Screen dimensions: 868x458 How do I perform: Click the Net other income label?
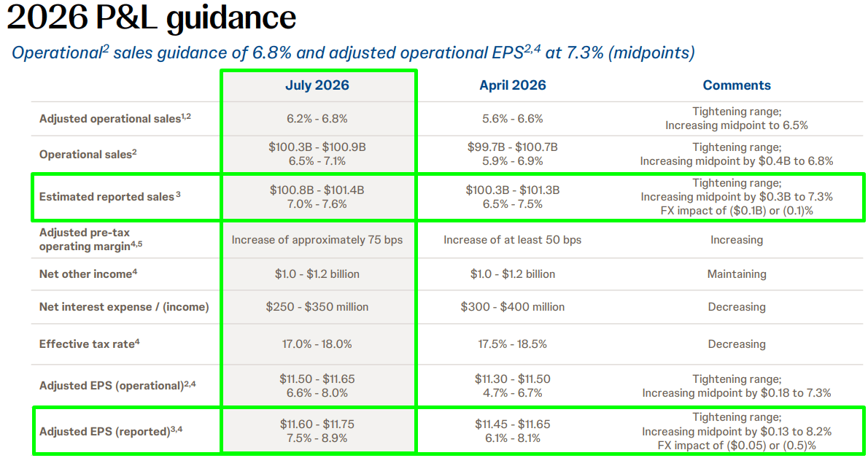coord(88,273)
